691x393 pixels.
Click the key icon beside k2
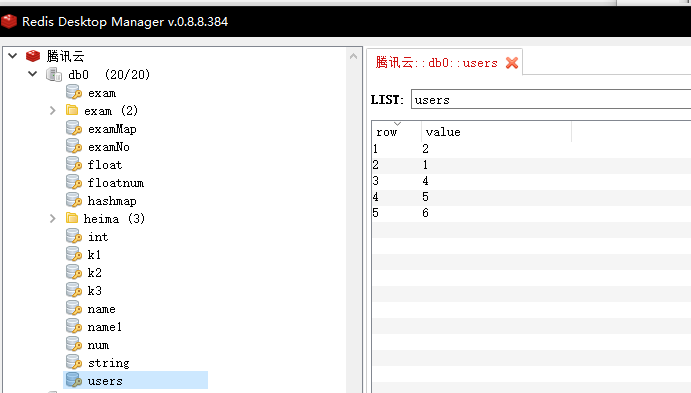74,273
